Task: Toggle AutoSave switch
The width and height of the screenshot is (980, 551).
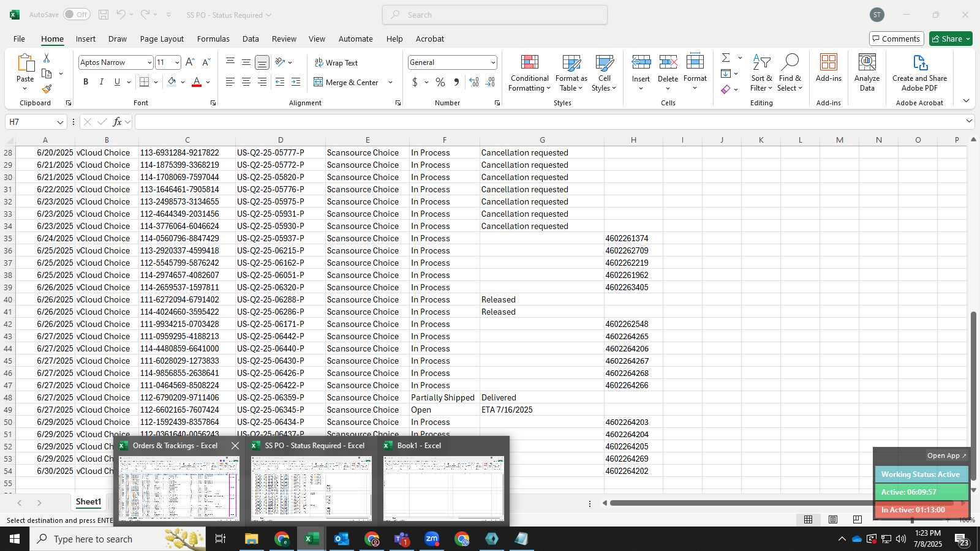Action: (77, 15)
